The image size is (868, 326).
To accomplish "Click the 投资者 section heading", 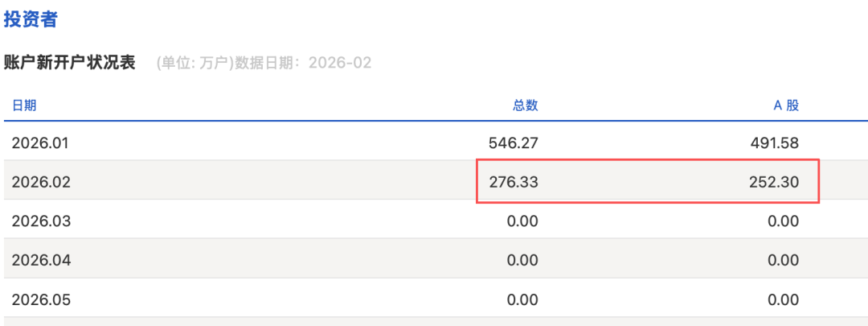I will pyautogui.click(x=31, y=20).
